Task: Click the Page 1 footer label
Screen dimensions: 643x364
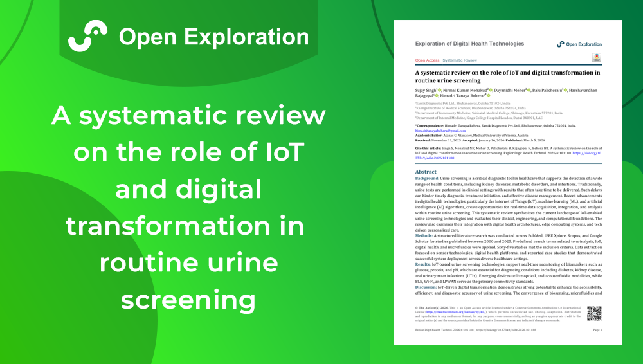Action: (x=597, y=329)
